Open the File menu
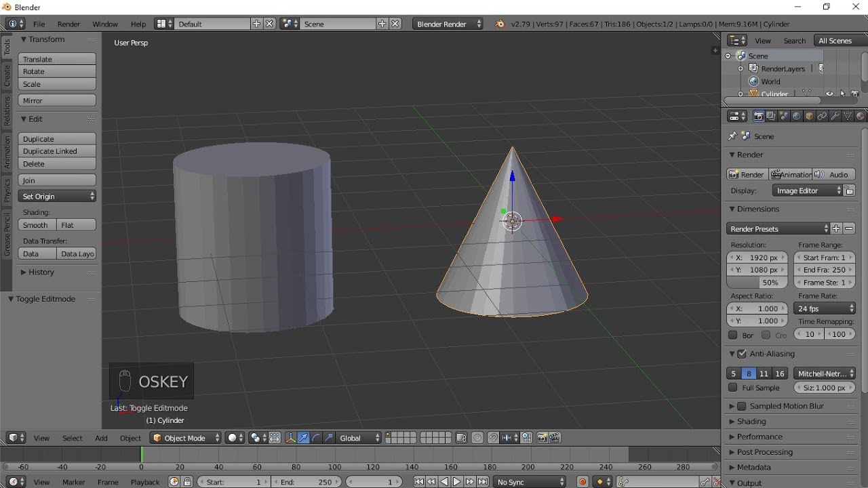This screenshot has width=868, height=488. (39, 24)
